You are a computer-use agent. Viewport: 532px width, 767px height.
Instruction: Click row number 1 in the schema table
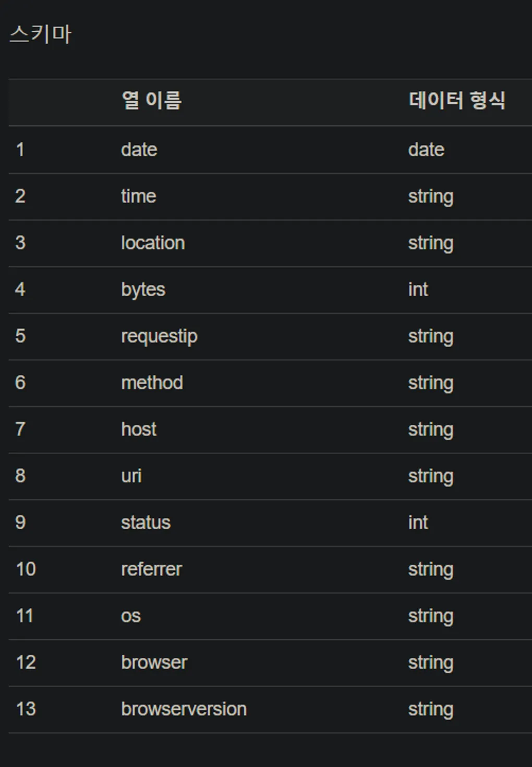click(20, 150)
